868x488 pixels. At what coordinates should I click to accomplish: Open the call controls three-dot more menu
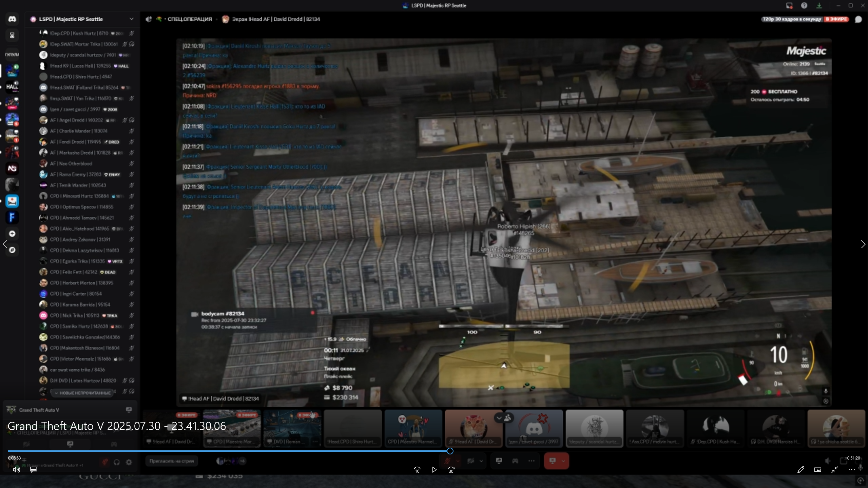pyautogui.click(x=532, y=461)
